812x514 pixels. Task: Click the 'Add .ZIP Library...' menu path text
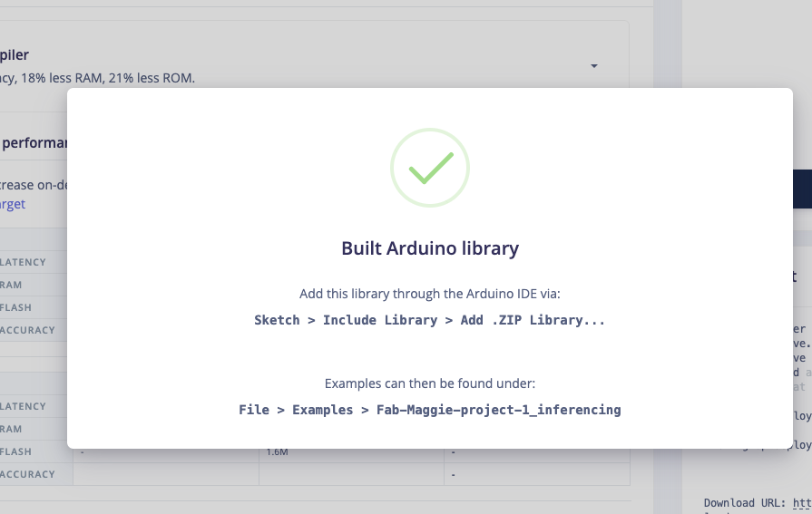pos(533,320)
